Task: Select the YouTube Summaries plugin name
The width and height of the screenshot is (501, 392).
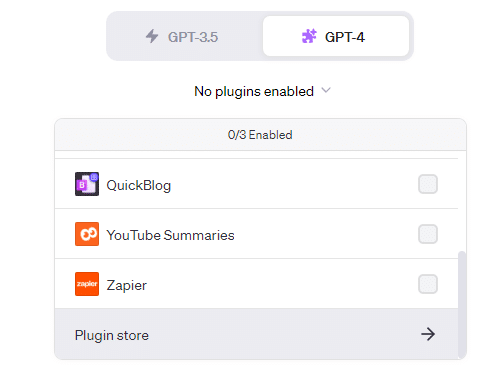Action: pos(170,235)
